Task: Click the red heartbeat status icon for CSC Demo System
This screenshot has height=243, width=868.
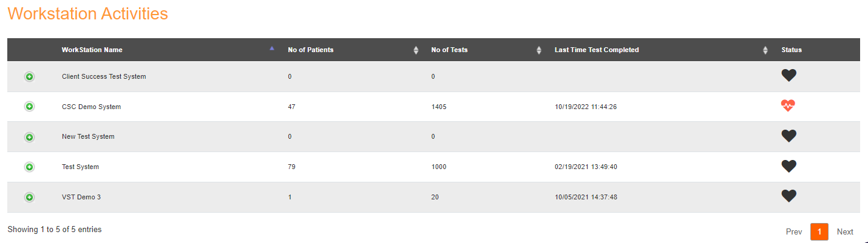Action: tap(788, 106)
